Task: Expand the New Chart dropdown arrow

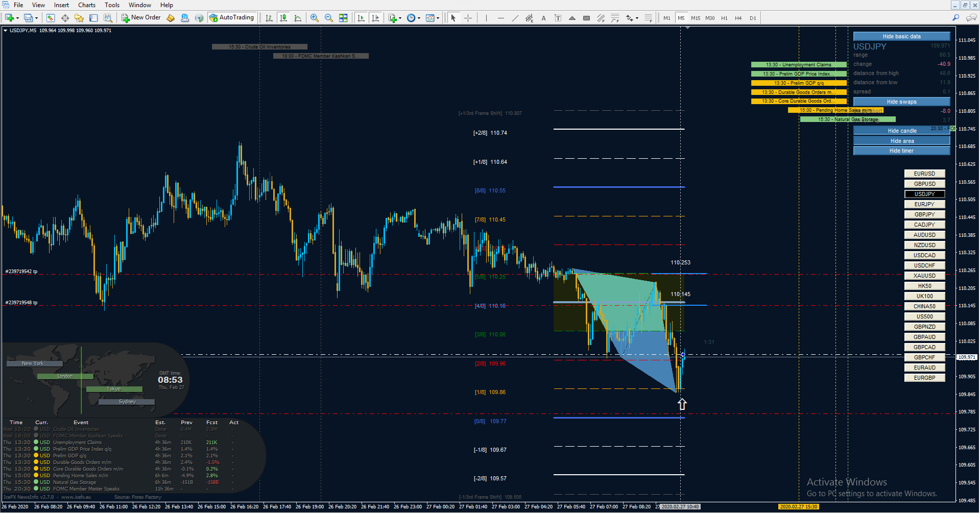Action: (x=17, y=18)
